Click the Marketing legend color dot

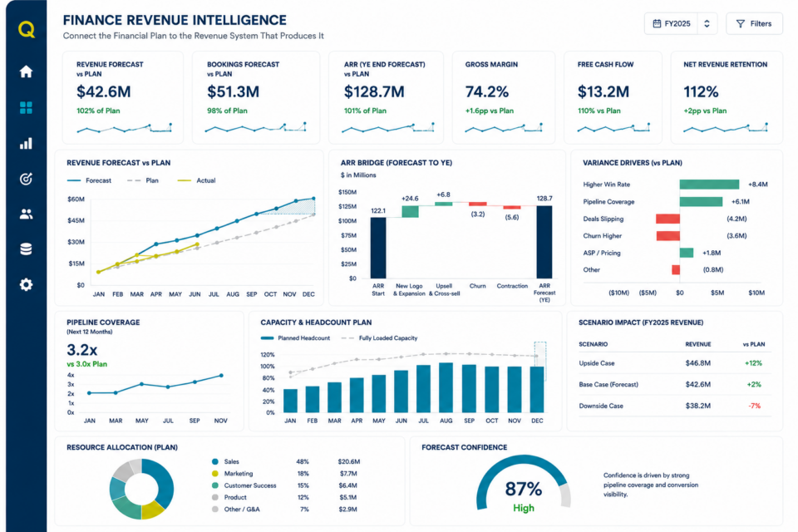(x=214, y=474)
